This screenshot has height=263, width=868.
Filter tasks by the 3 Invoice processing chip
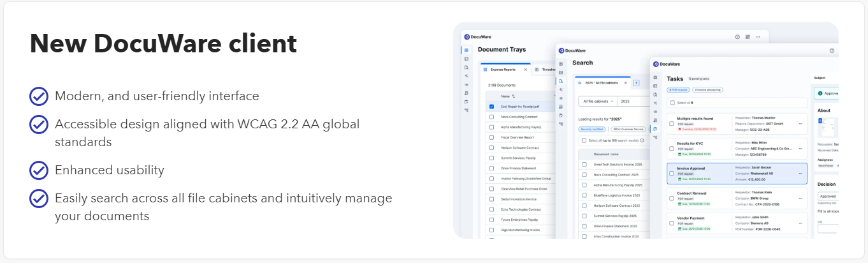(707, 90)
